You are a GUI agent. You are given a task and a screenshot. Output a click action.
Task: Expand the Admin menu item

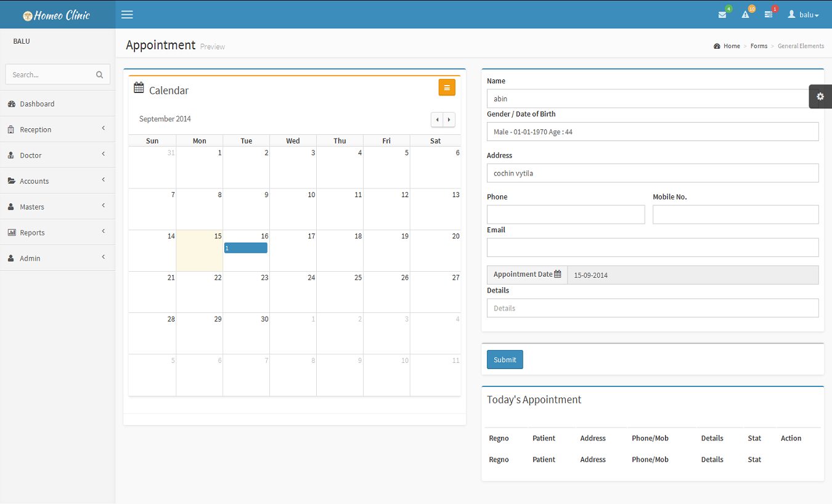tap(57, 258)
